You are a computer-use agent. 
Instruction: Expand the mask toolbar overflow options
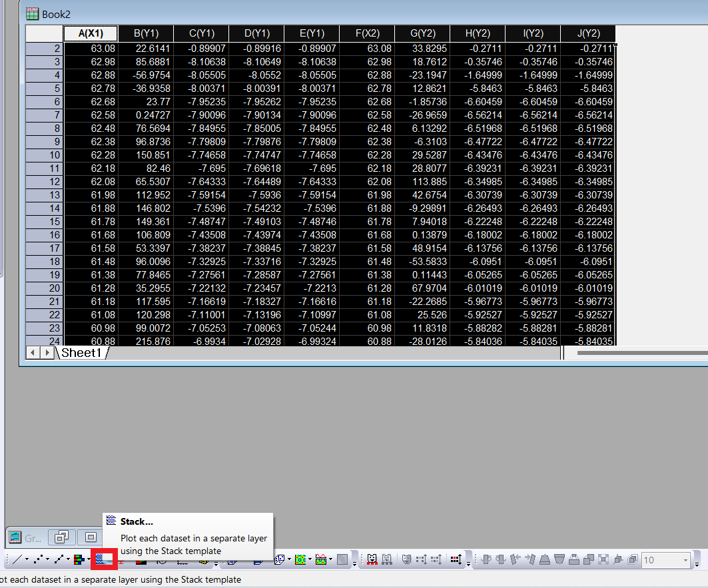(468, 563)
